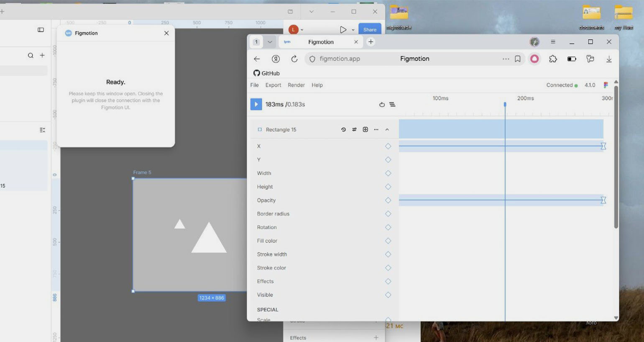Click the collapse layers icon in left panel

[42, 130]
